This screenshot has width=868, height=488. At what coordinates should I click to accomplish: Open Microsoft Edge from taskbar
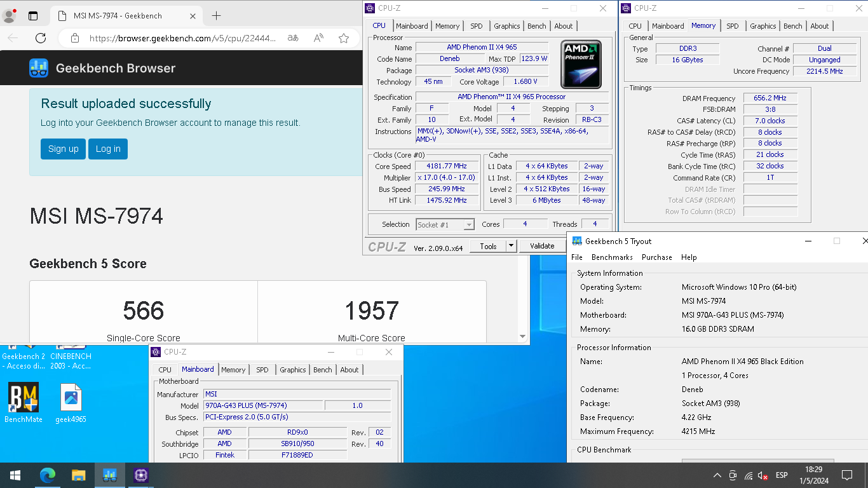[48, 475]
